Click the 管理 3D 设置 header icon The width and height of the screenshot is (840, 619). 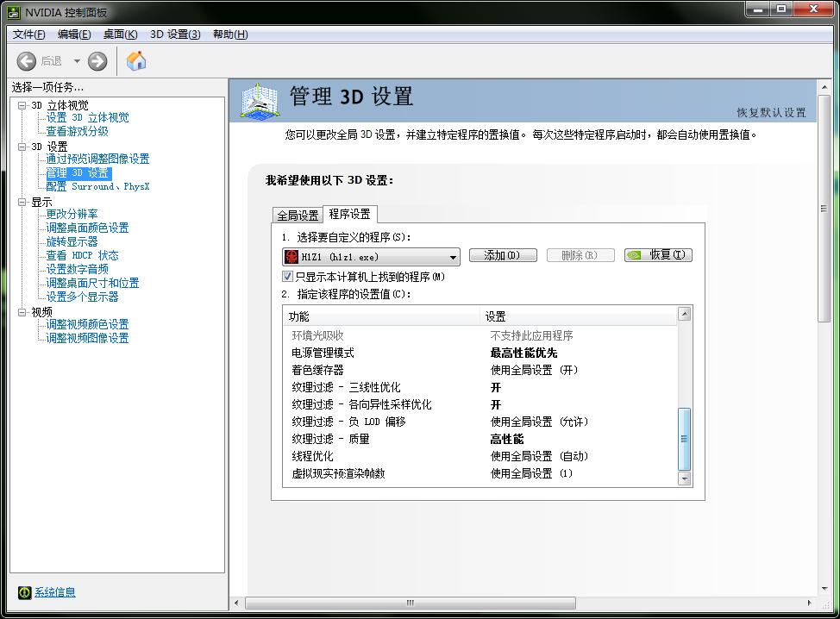[259, 100]
